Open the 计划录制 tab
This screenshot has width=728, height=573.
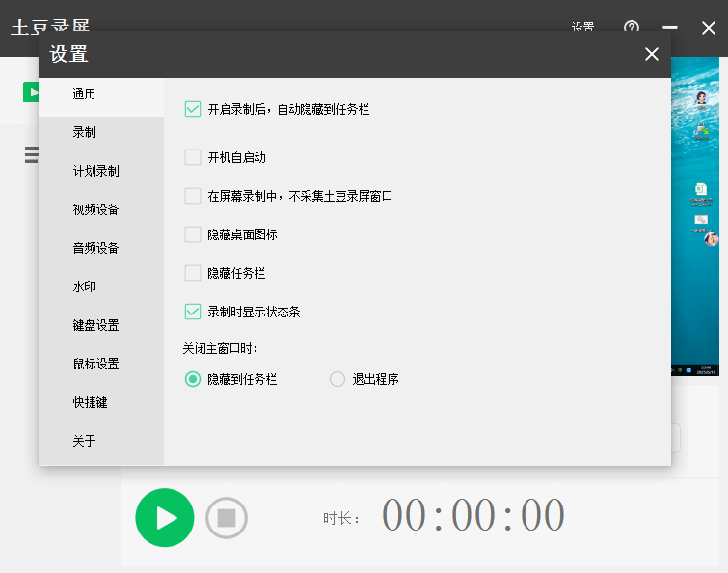click(101, 172)
